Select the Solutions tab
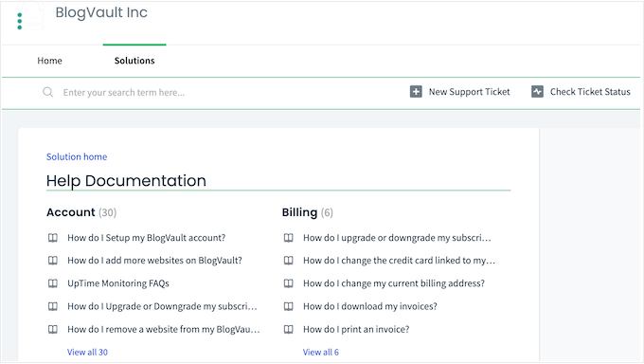Image resolution: width=644 pixels, height=364 pixels. 134,61
